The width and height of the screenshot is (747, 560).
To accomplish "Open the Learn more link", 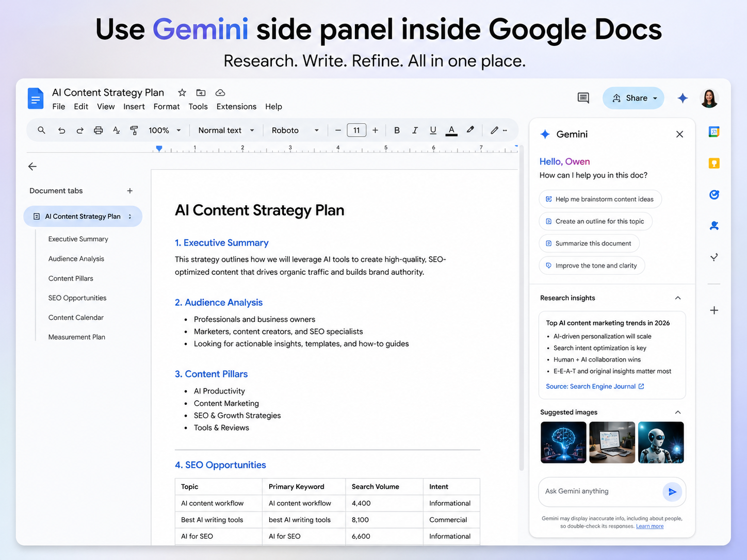I will click(649, 526).
